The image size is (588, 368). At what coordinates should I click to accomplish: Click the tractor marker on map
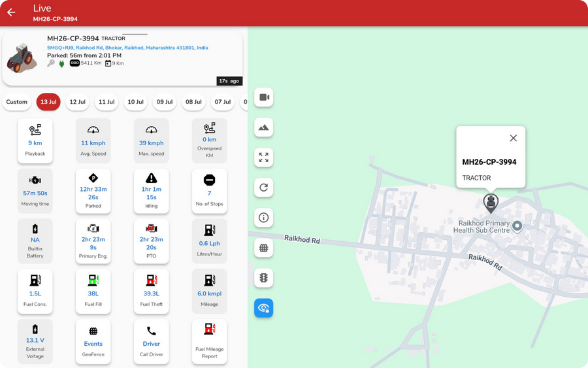(x=491, y=203)
